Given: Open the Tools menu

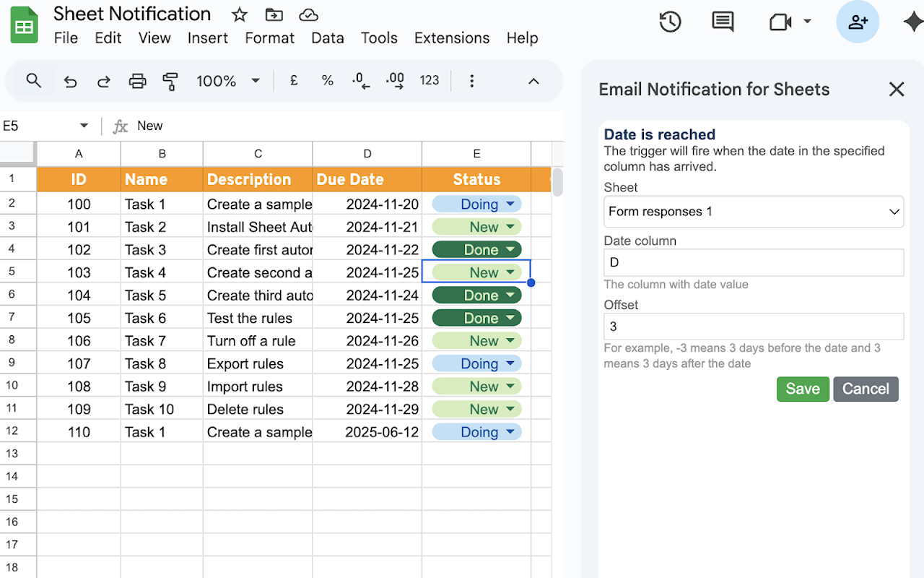Looking at the screenshot, I should [x=379, y=38].
